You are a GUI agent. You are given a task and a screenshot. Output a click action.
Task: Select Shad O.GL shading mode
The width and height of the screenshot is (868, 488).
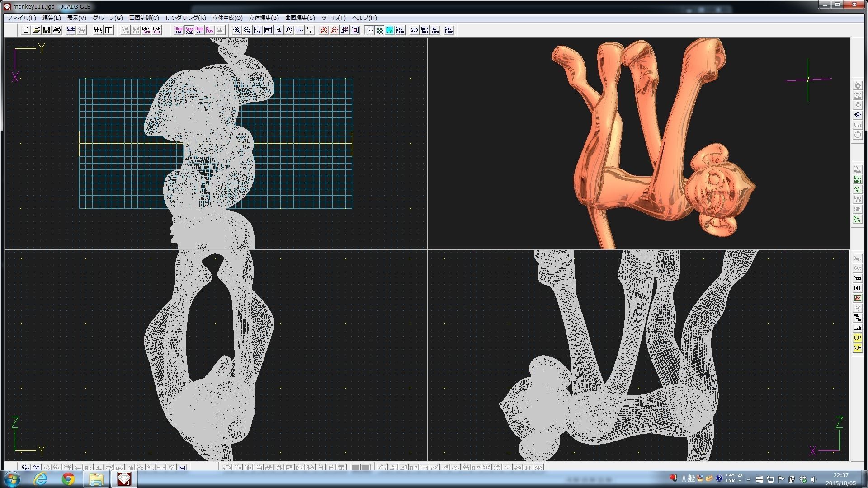coord(179,30)
